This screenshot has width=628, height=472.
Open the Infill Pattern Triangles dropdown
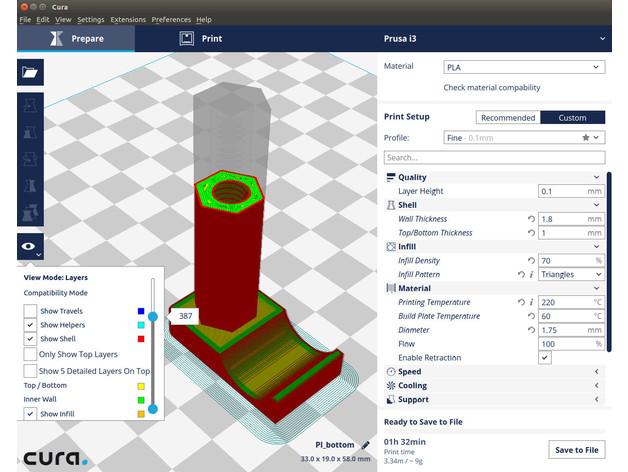571,274
